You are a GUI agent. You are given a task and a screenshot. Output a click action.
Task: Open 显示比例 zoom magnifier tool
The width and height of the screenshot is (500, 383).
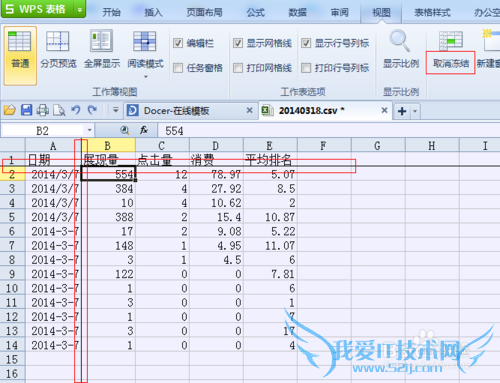(x=400, y=41)
